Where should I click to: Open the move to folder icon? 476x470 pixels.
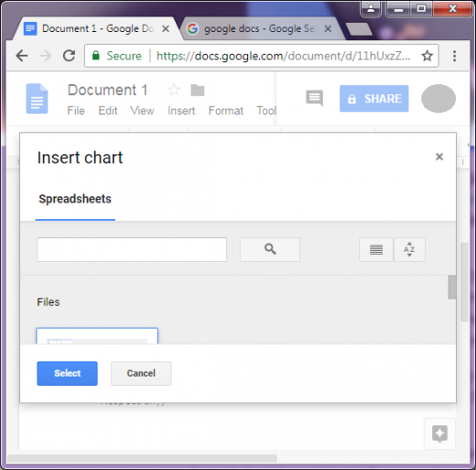tap(198, 90)
